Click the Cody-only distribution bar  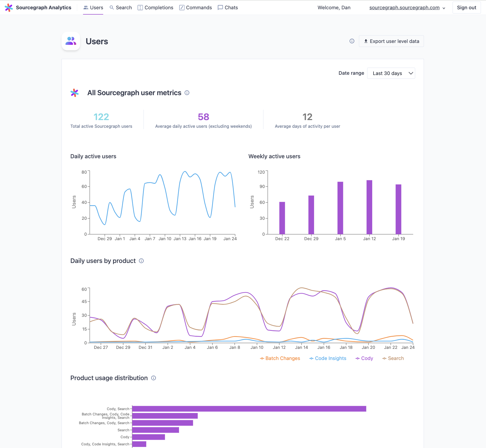coord(149,437)
